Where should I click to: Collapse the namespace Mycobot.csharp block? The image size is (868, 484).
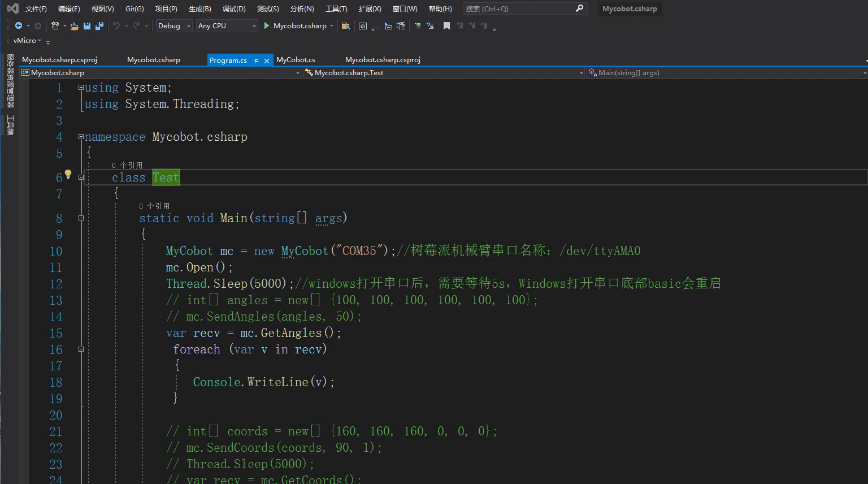(81, 137)
